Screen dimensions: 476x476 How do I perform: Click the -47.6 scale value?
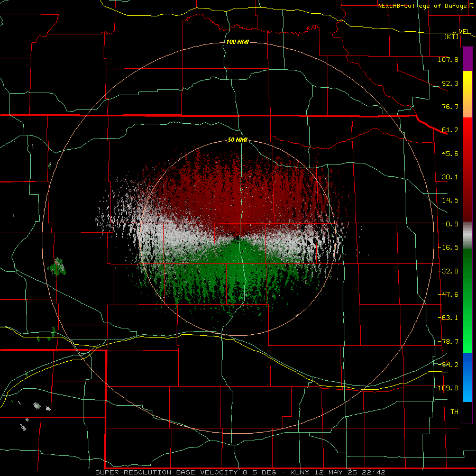pos(448,295)
